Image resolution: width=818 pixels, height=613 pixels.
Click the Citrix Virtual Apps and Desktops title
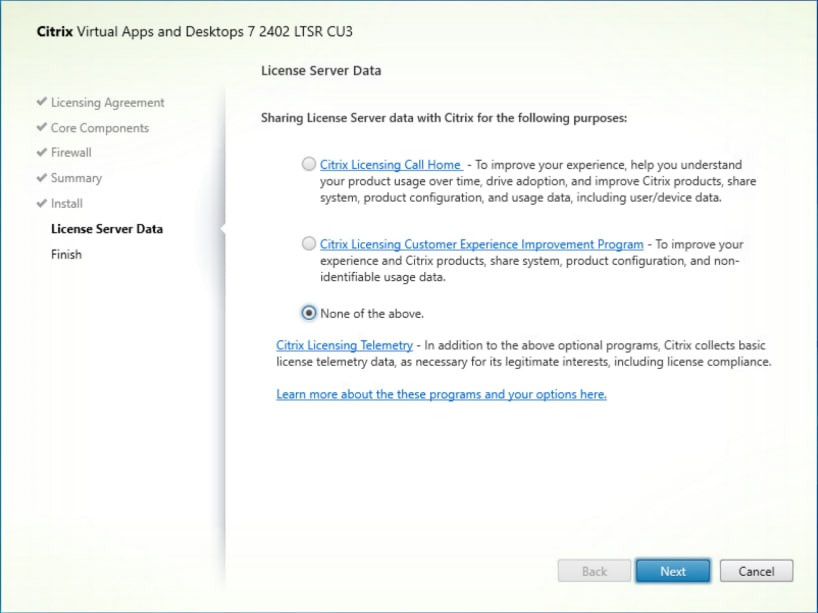(x=195, y=32)
